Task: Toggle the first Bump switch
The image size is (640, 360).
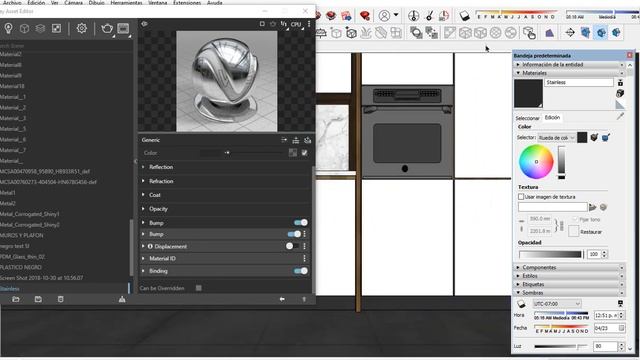Action: 301,222
